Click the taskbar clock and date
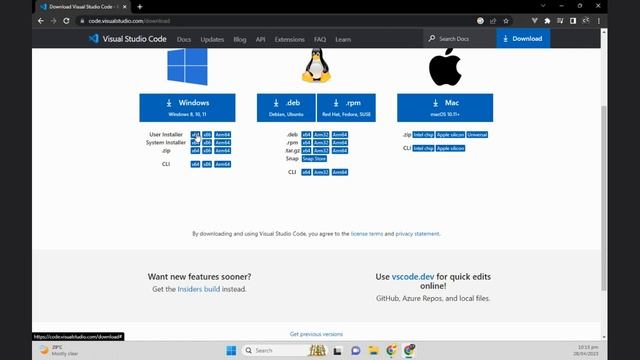 (x=587, y=351)
